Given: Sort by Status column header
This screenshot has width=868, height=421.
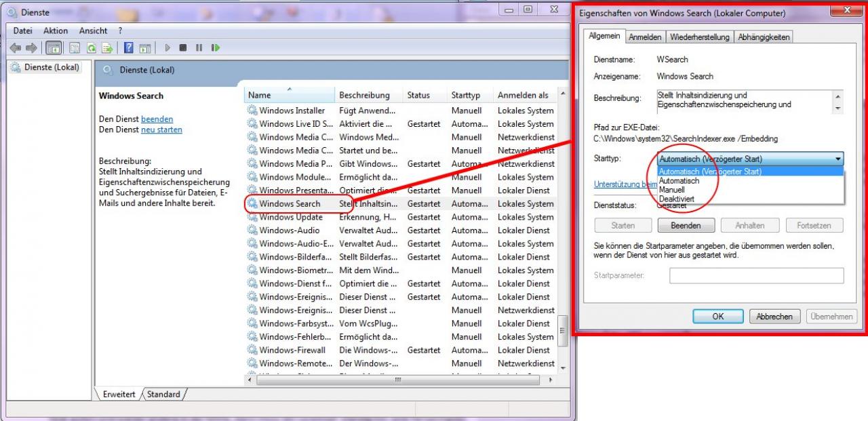Looking at the screenshot, I should (425, 95).
